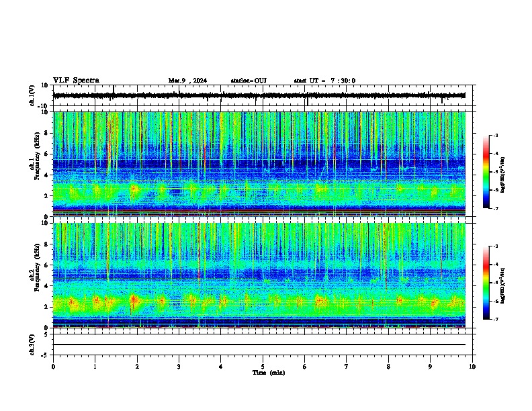
Task: Click the ch.2 spectrogram log(PSD) colorbar label
Action: [x=502, y=286]
